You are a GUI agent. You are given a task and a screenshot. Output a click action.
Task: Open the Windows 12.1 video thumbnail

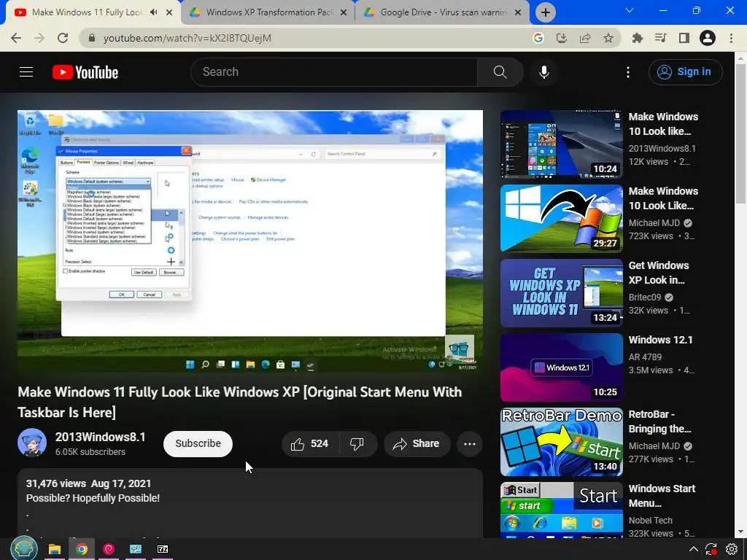pyautogui.click(x=561, y=367)
